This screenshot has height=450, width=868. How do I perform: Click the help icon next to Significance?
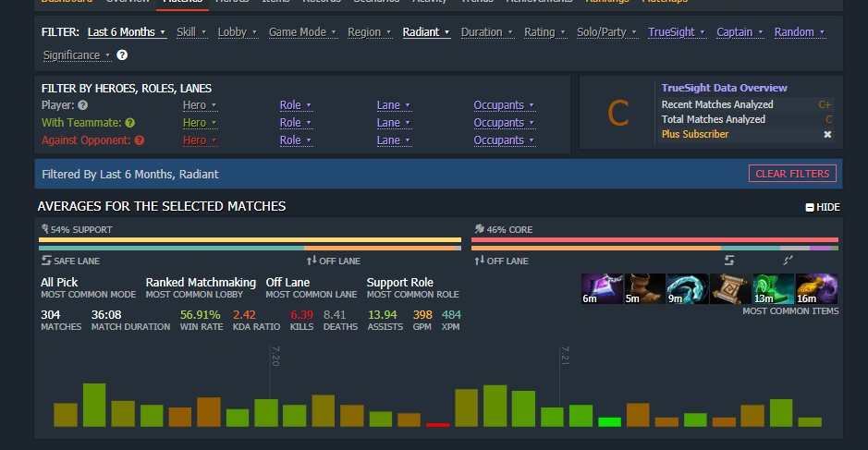pos(122,55)
